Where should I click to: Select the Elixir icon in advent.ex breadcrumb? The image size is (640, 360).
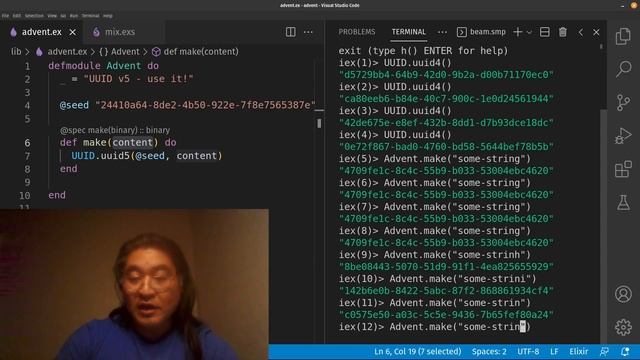pyautogui.click(x=39, y=52)
